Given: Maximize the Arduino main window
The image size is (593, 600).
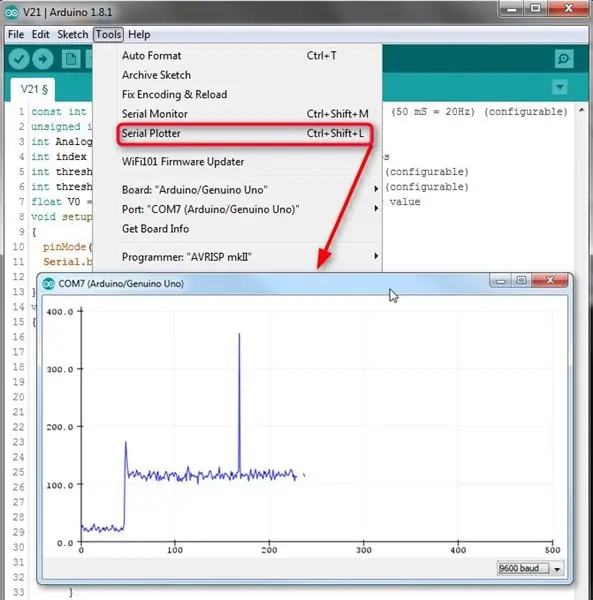Looking at the screenshot, I should pyautogui.click(x=536, y=8).
